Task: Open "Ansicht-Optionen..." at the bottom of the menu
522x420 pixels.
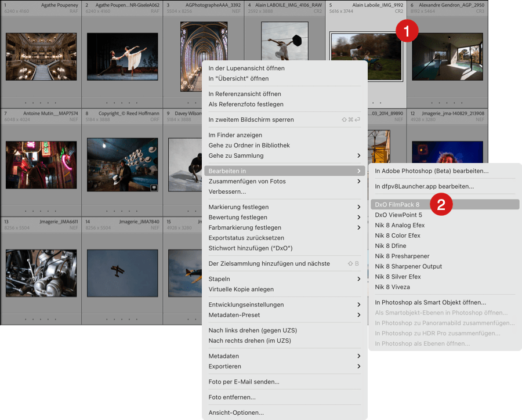Action: click(x=236, y=412)
